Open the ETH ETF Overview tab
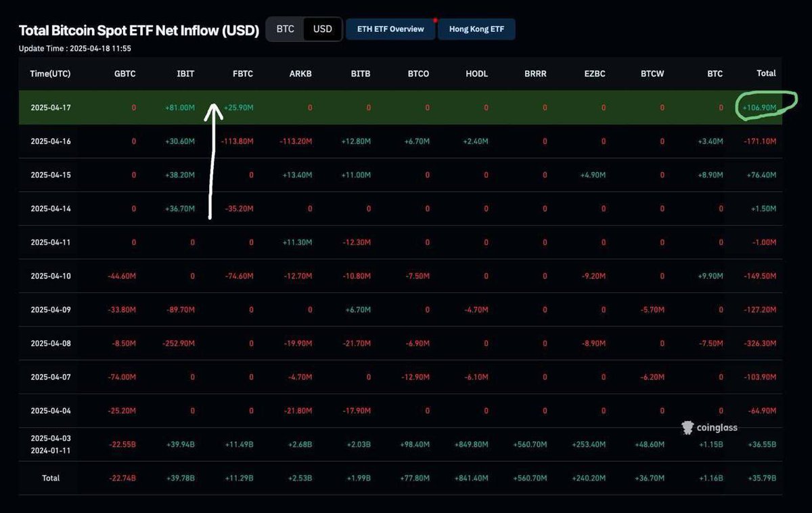Viewport: 812px width, 513px height. click(x=390, y=29)
